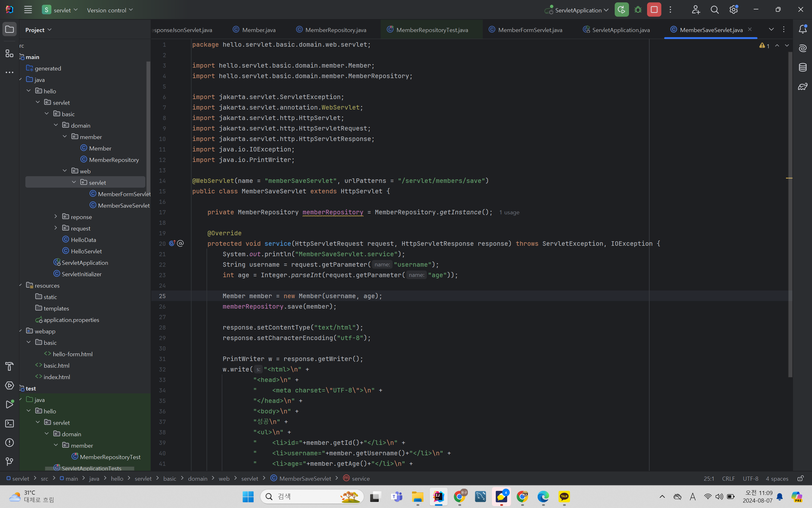
Task: Close the MemberSaveServlet.java tab
Action: 750,29
